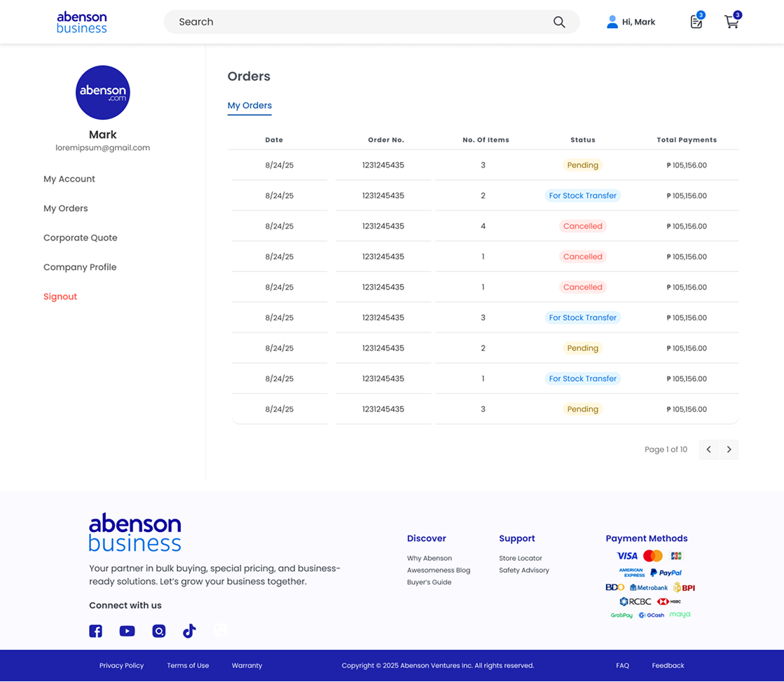784x682 pixels.
Task: Go to next page arrow
Action: pos(729,449)
